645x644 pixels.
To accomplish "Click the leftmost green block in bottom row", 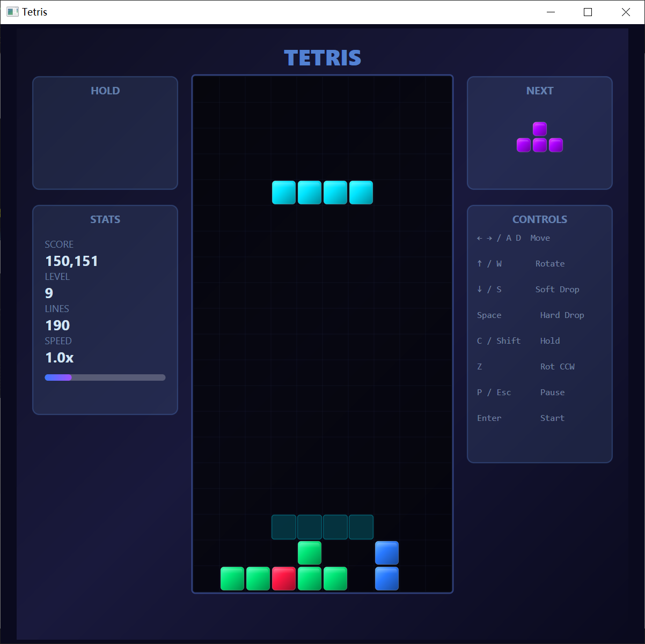I will (232, 579).
